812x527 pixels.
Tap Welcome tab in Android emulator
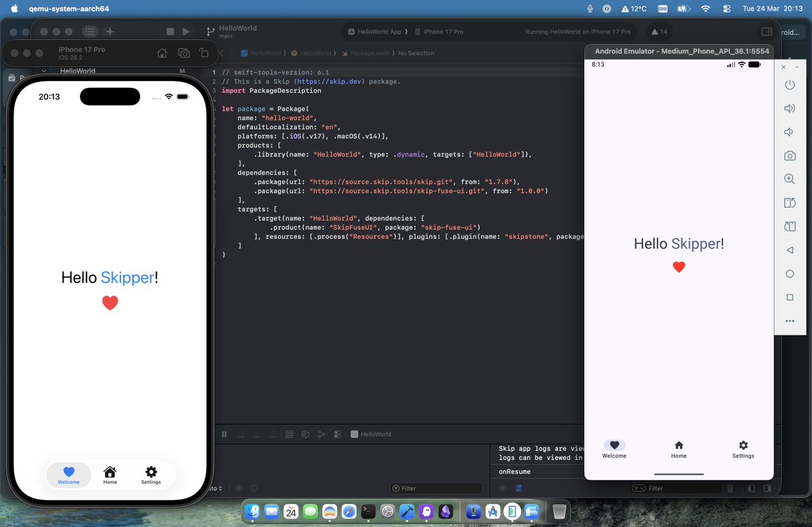tap(614, 449)
